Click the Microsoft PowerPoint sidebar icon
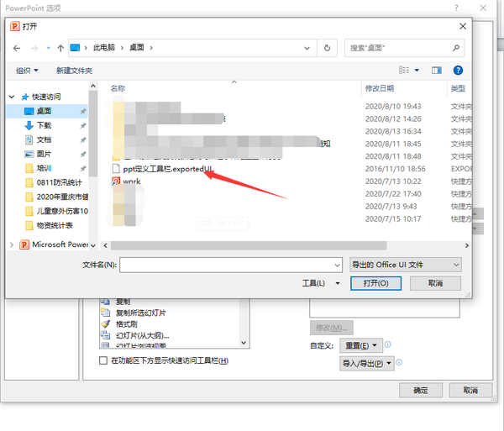This screenshot has height=431, width=504. coord(24,244)
